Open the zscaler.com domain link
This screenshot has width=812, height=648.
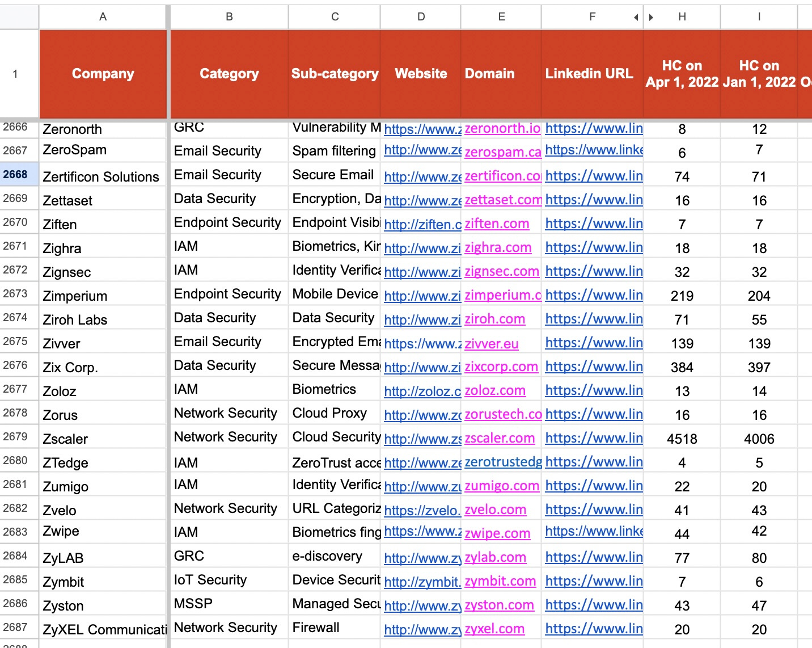click(x=500, y=438)
